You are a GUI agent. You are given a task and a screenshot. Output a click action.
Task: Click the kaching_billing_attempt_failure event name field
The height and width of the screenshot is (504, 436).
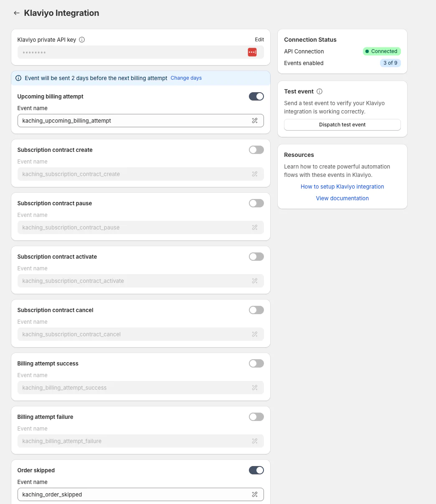[x=141, y=441]
